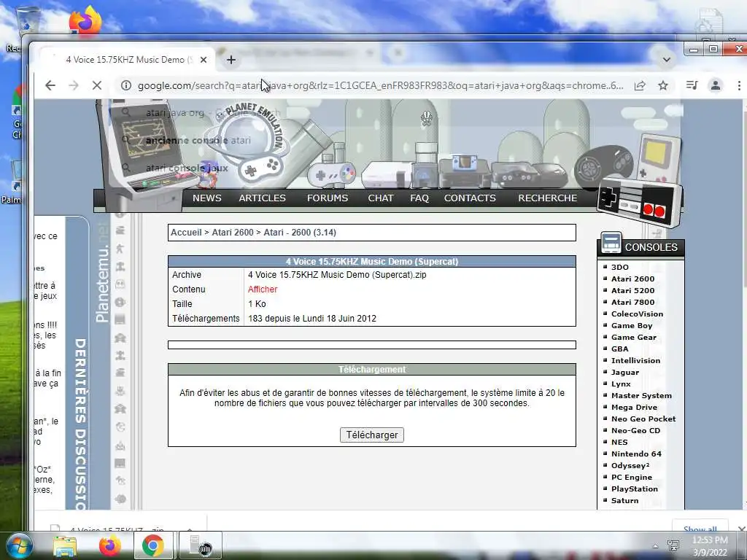Open RECHERCHE in site navigation
747x560 pixels.
(547, 198)
